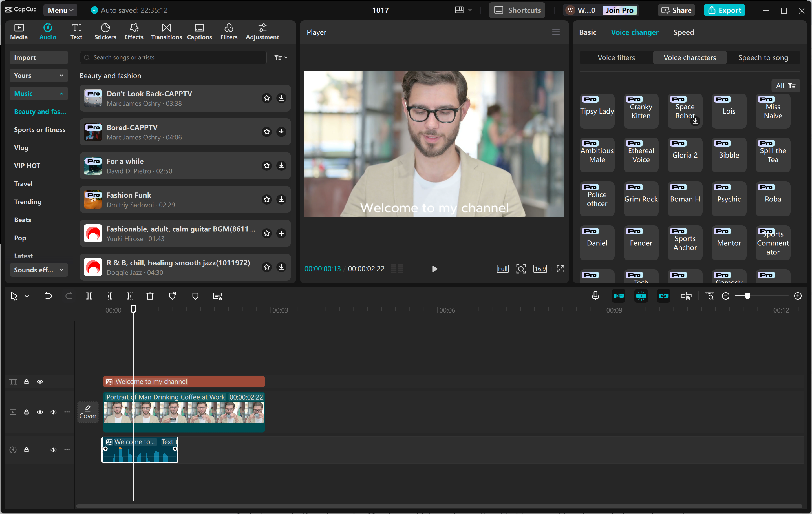Viewport: 812px width, 514px height.
Task: Open the 16:9 aspect ratio selector
Action: 540,269
